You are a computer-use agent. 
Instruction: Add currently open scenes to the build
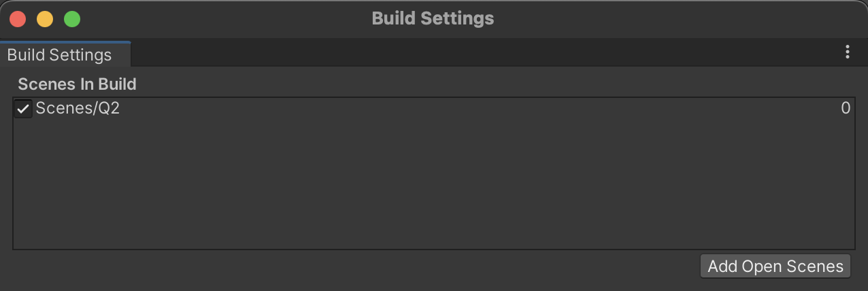coord(775,266)
